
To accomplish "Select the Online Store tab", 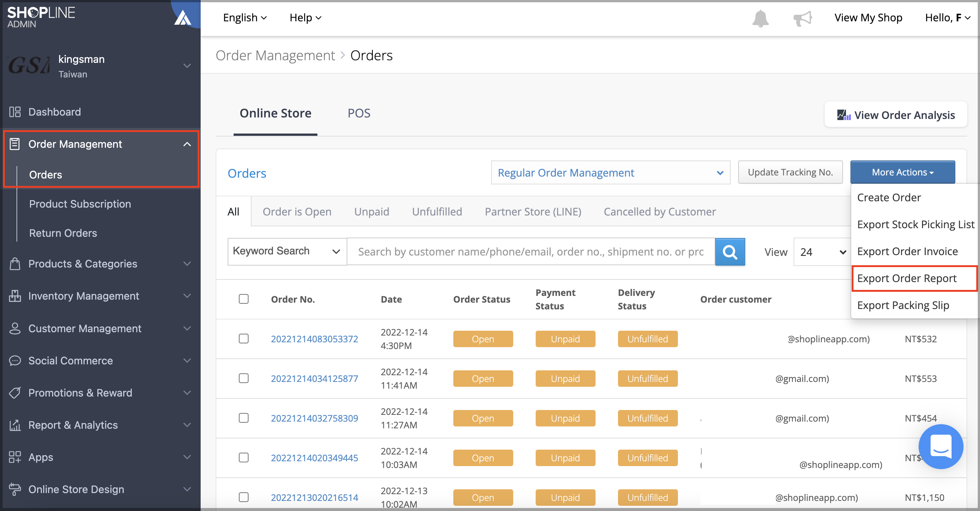I will (276, 113).
